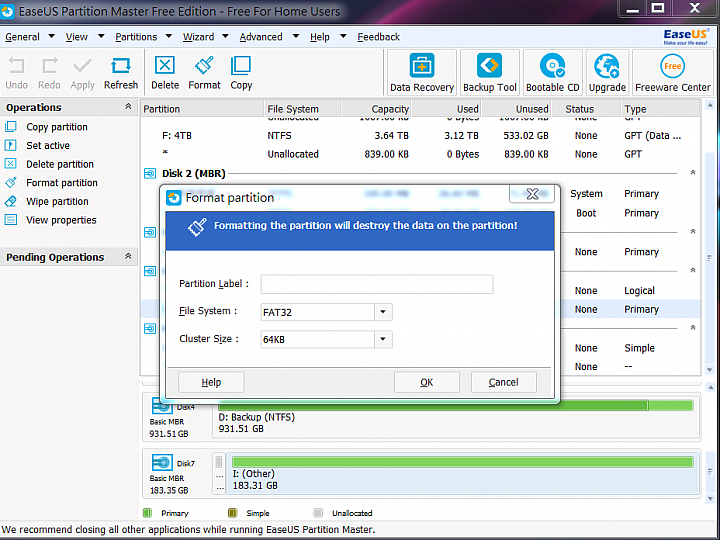Open the File System dropdown
The image size is (720, 540).
click(x=383, y=312)
